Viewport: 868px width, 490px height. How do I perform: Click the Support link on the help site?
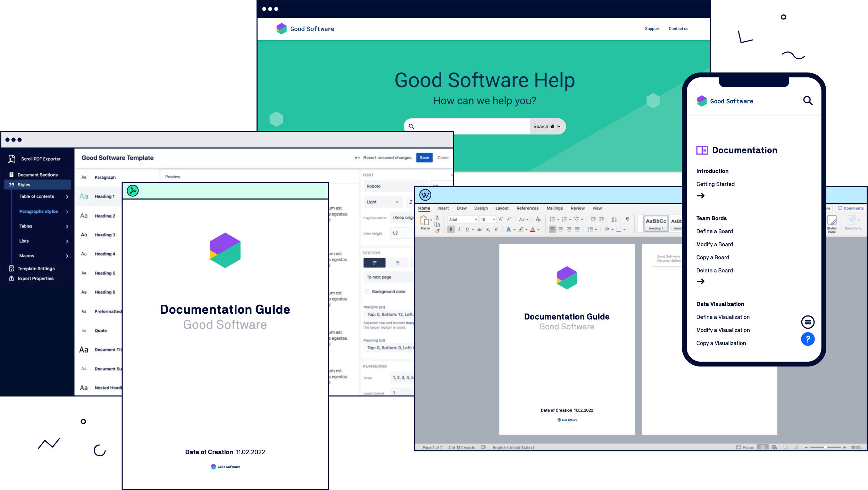(x=652, y=29)
